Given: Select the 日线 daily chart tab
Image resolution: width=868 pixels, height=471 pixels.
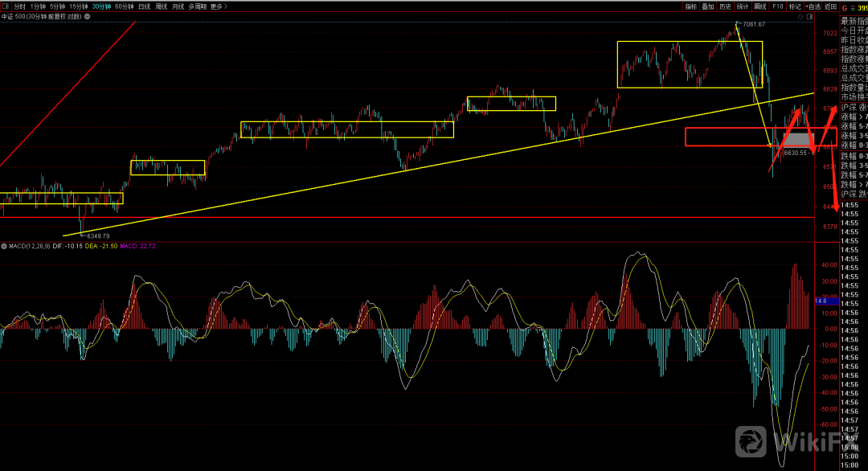Looking at the screenshot, I should pyautogui.click(x=145, y=6).
